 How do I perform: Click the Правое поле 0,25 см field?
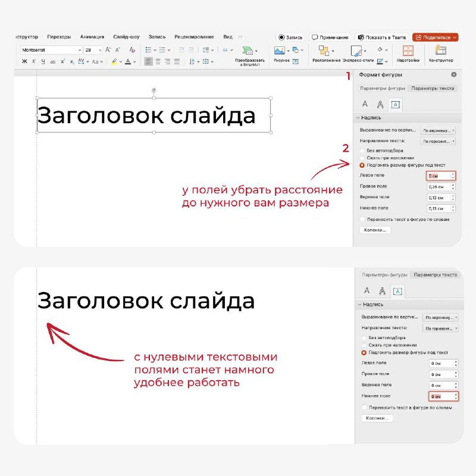(440, 187)
